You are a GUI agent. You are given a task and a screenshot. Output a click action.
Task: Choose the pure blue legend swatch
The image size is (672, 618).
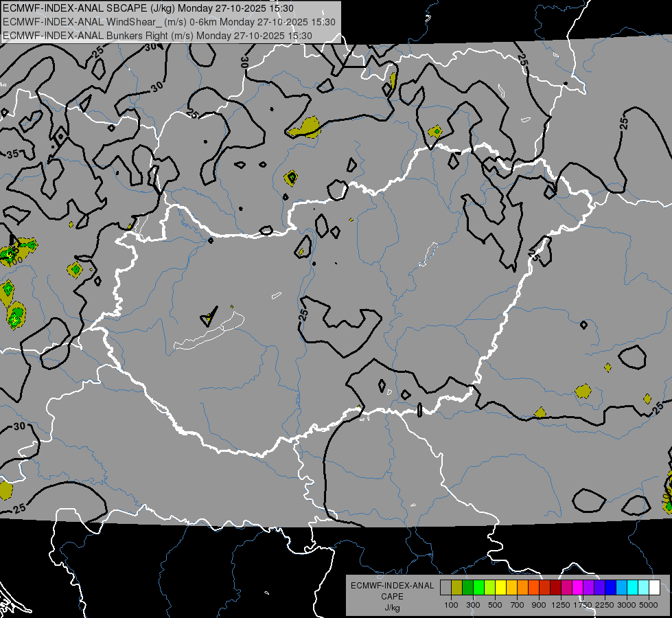pyautogui.click(x=611, y=587)
